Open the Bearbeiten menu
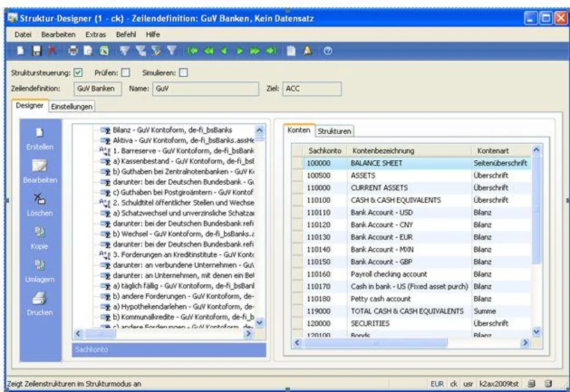The width and height of the screenshot is (570, 392). pyautogui.click(x=58, y=34)
